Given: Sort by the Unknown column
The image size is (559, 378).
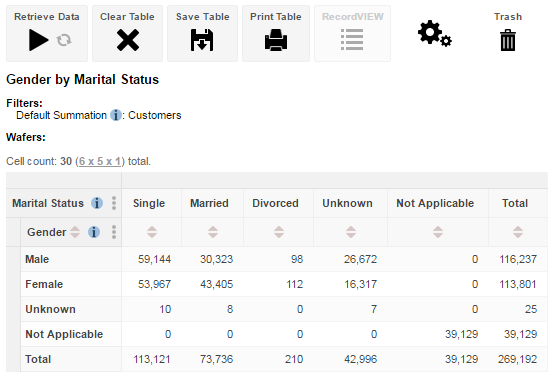Looking at the screenshot, I should (351, 232).
